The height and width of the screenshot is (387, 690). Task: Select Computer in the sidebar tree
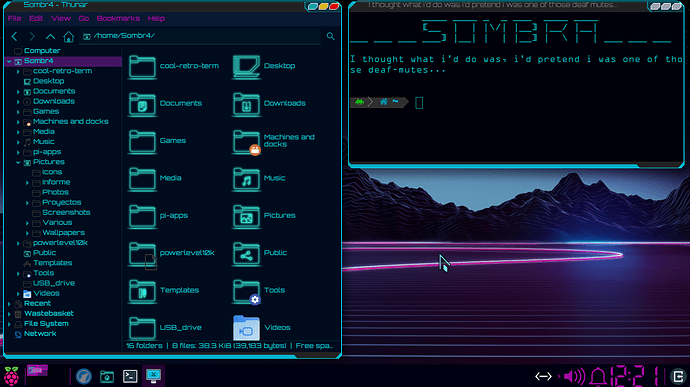[42, 51]
